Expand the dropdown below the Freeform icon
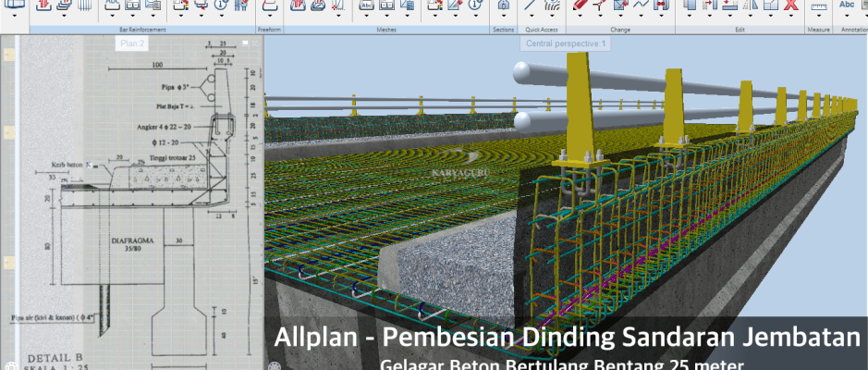The height and width of the screenshot is (370, 868). (270, 16)
